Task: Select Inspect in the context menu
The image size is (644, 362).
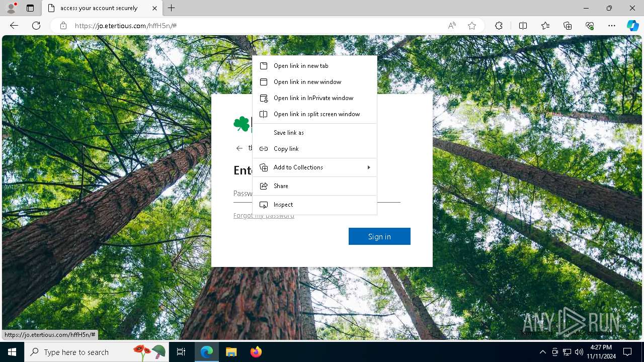Action: 314,205
